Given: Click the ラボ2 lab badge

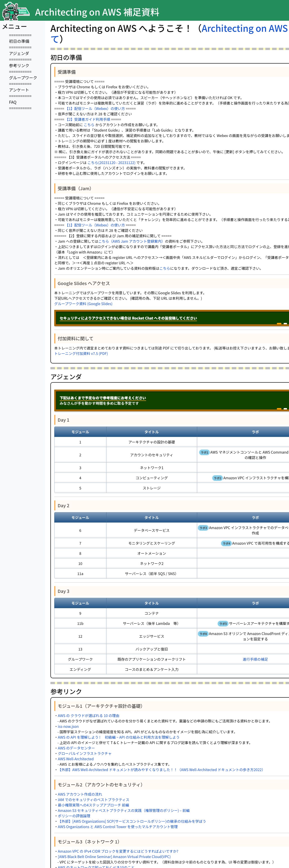Looking at the screenshot, I should (x=217, y=478).
